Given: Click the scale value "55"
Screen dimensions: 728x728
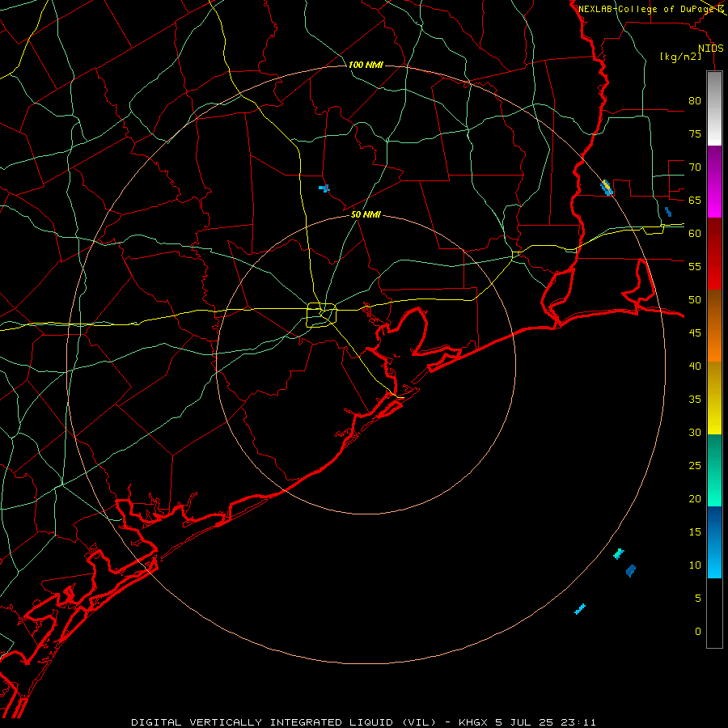Looking at the screenshot, I should point(695,266).
